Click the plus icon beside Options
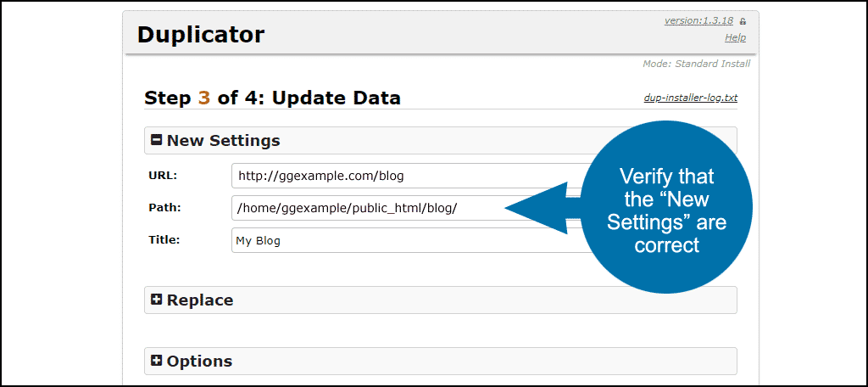Screen dimensions: 868x387 (157, 361)
